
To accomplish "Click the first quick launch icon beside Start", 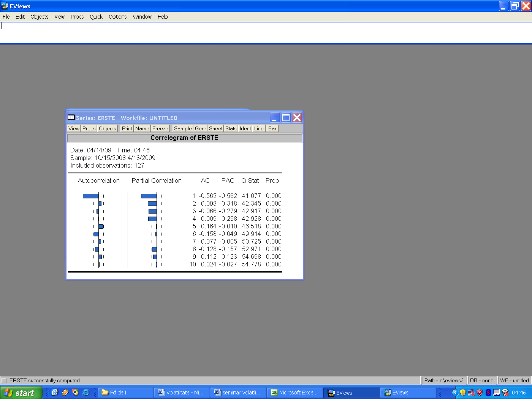I will click(54, 393).
